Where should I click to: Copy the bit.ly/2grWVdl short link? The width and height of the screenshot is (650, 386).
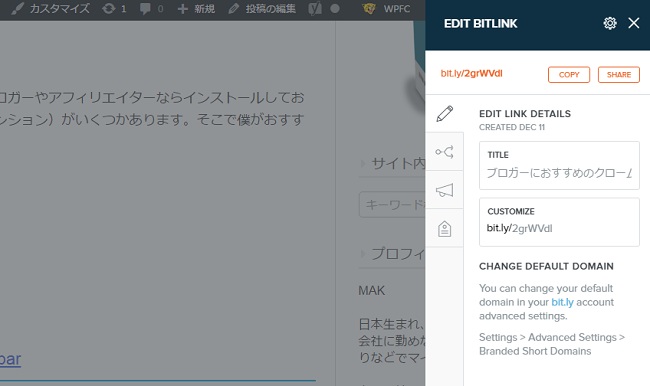coord(569,75)
